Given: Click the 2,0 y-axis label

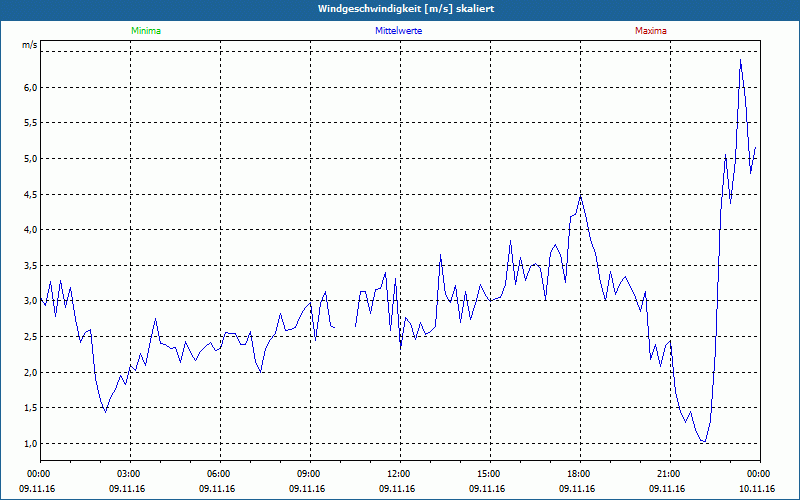Looking at the screenshot, I should (31, 372).
